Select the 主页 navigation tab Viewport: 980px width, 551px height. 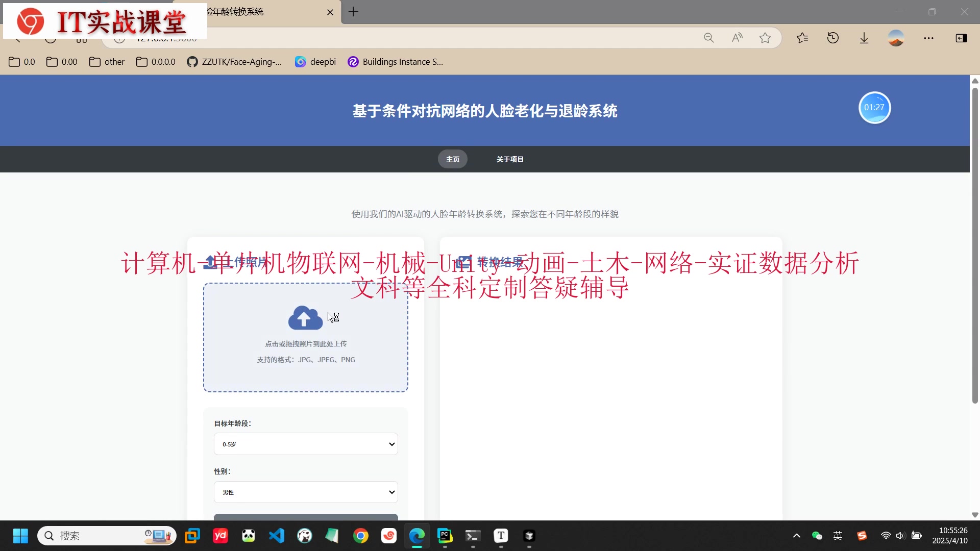(452, 159)
